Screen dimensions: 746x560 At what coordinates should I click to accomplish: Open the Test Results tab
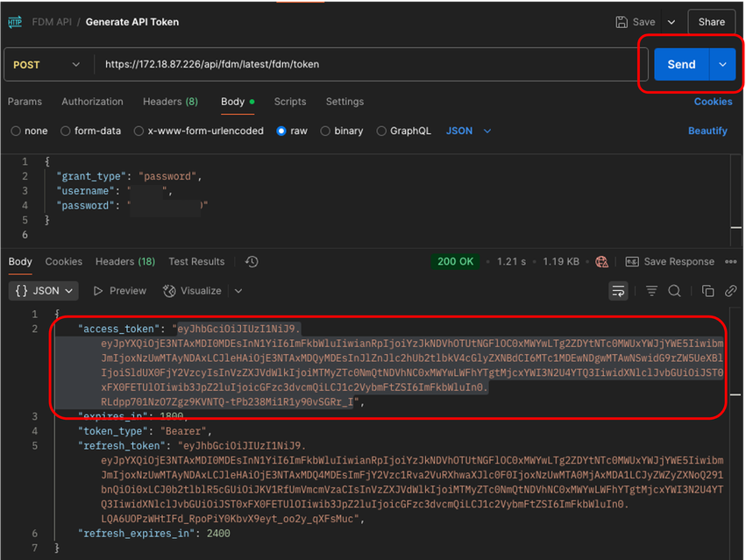(196, 262)
